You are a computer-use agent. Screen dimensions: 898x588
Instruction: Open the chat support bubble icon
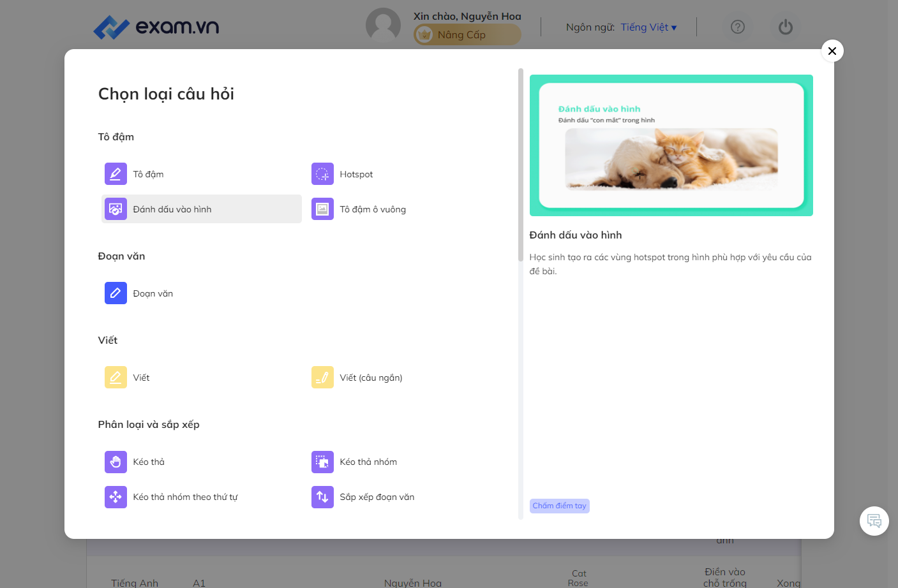(x=874, y=521)
